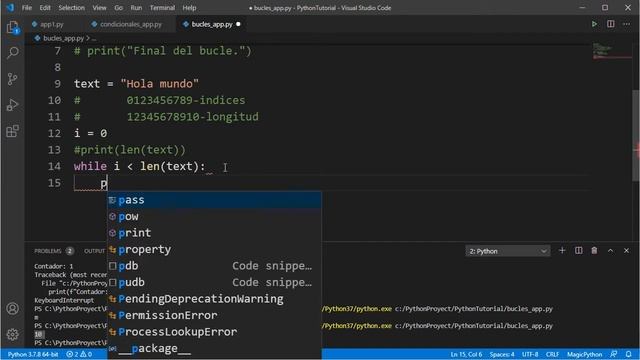Open Help menu
The height and width of the screenshot is (360, 640).
tap(189, 8)
